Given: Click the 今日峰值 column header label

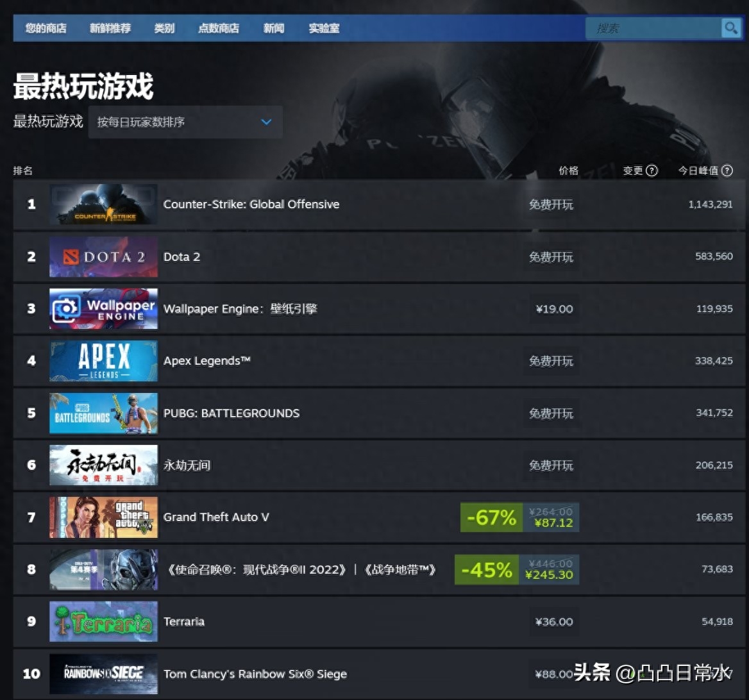Looking at the screenshot, I should pos(698,171).
